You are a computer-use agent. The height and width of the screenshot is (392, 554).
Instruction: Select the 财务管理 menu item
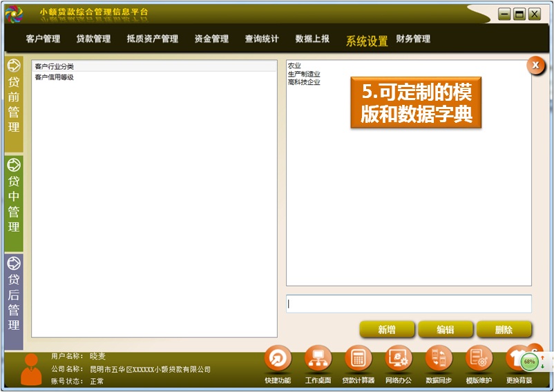click(x=413, y=39)
